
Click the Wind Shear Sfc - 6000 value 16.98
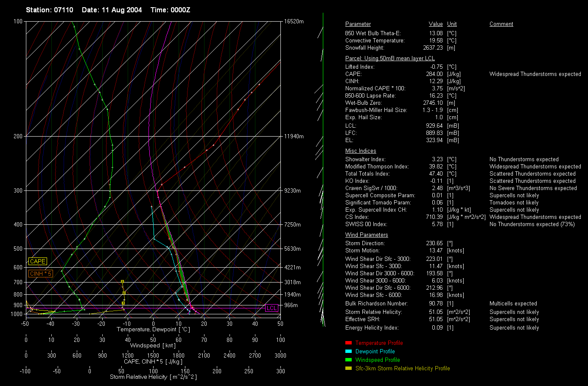click(x=436, y=295)
